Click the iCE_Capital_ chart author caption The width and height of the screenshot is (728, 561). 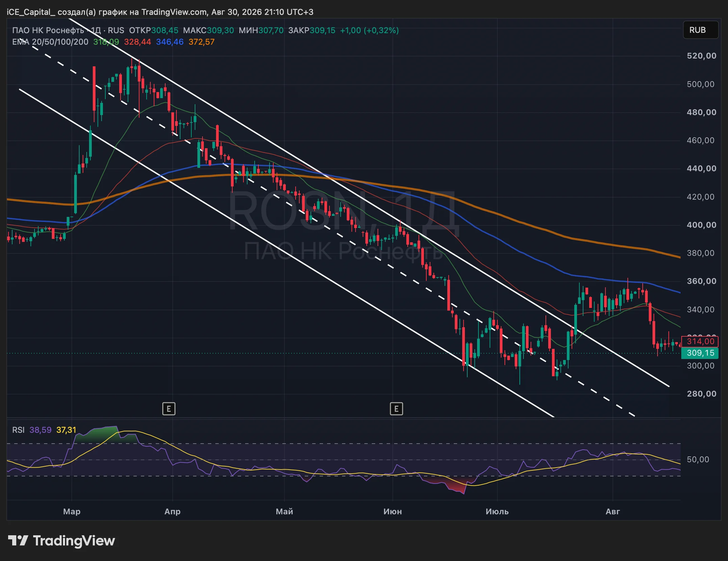[160, 12]
